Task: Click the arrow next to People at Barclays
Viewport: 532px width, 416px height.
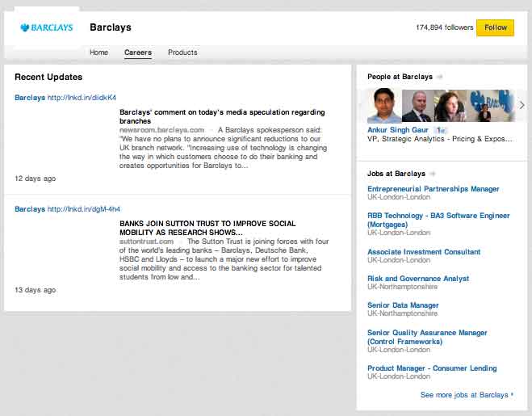Action: (440, 77)
